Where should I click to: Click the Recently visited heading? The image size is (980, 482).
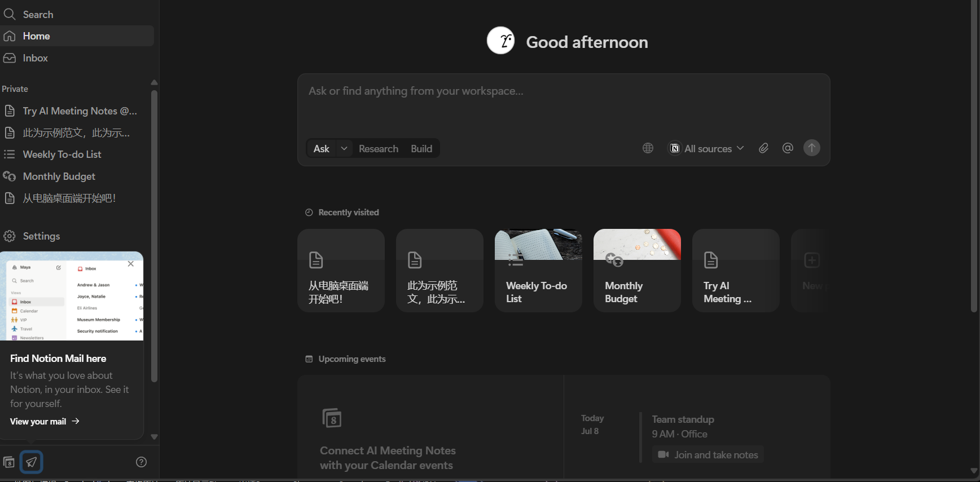point(349,213)
